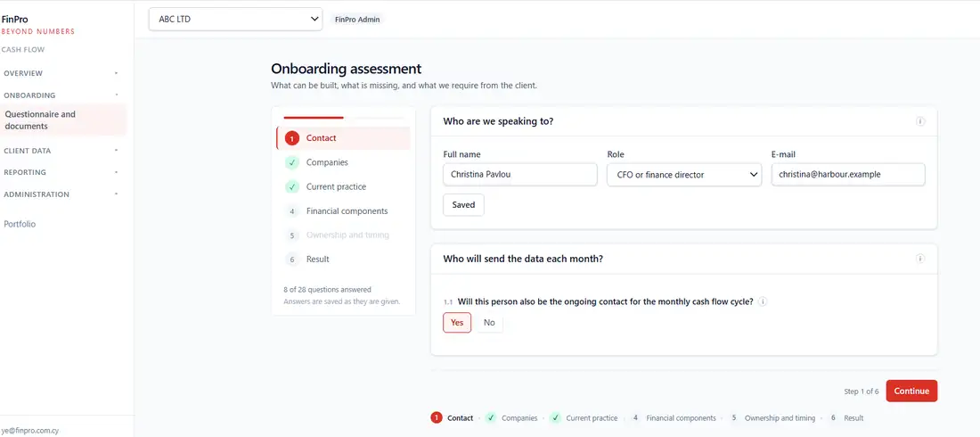Open Result step in side panel
The image size is (980, 437).
[343, 260]
